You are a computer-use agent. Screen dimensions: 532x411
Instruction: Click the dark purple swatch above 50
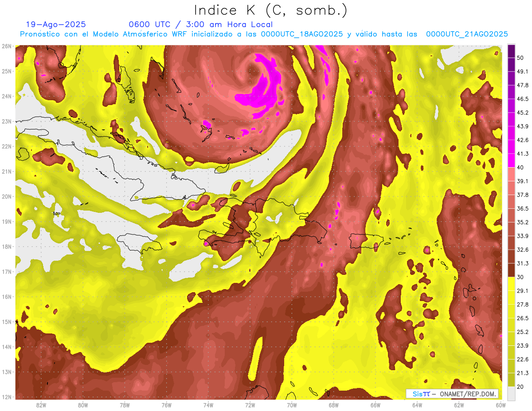click(511, 51)
